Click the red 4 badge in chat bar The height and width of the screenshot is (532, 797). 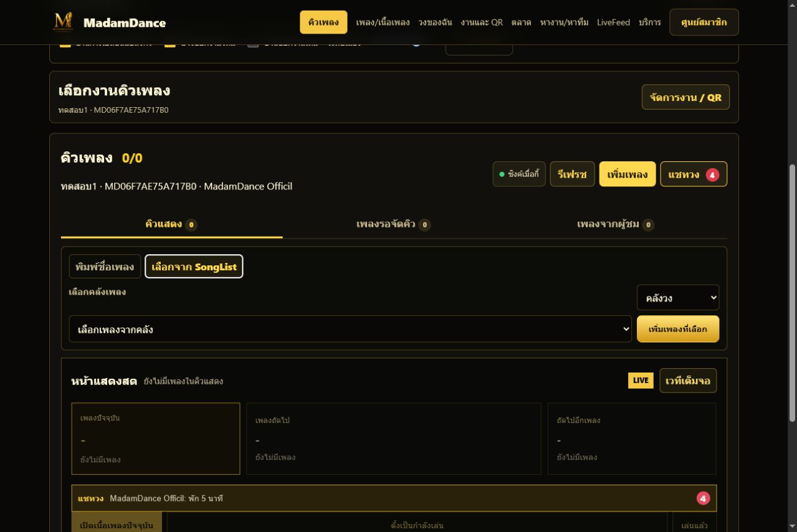click(703, 498)
